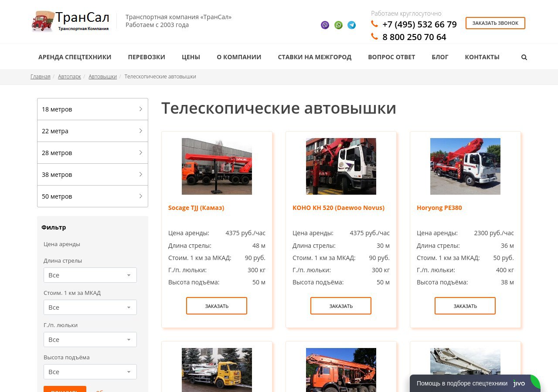The image size is (558, 392).
Task: Open the Socage TJJ (Камаз) link
Action: tap(196, 208)
